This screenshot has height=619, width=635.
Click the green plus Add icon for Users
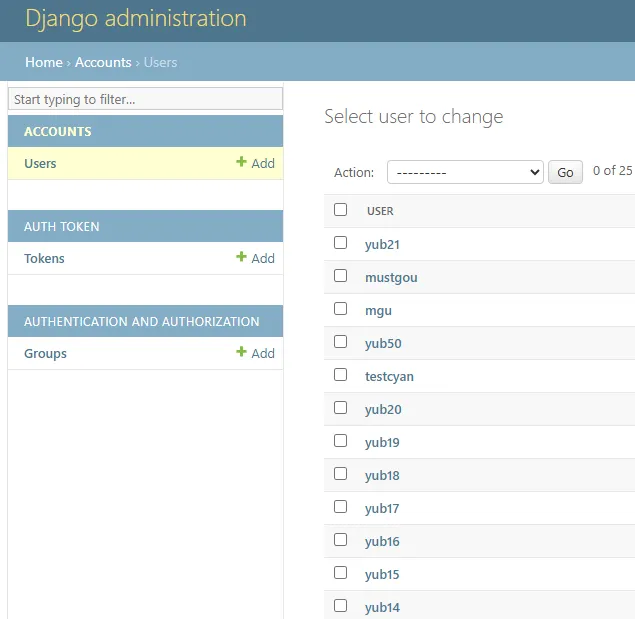(x=241, y=163)
